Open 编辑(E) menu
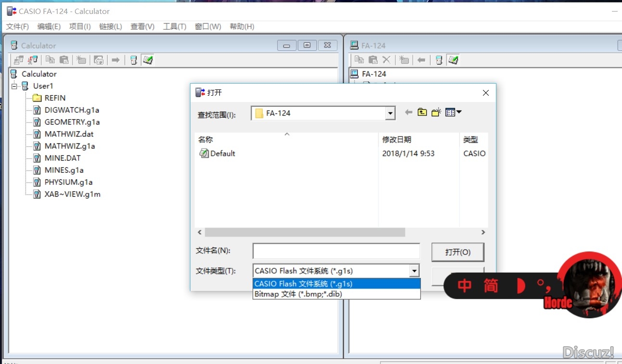Screen dimensions: 622x364 [49, 26]
